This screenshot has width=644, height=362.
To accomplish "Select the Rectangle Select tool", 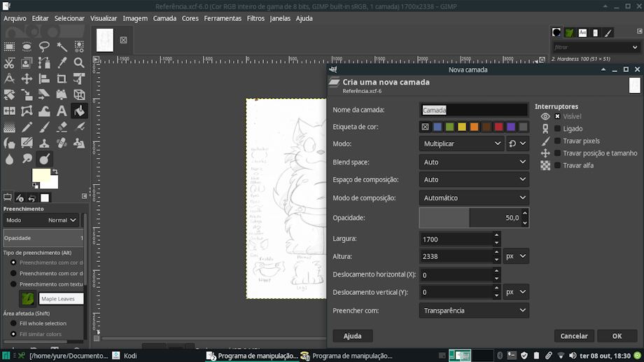I will pos(9,46).
